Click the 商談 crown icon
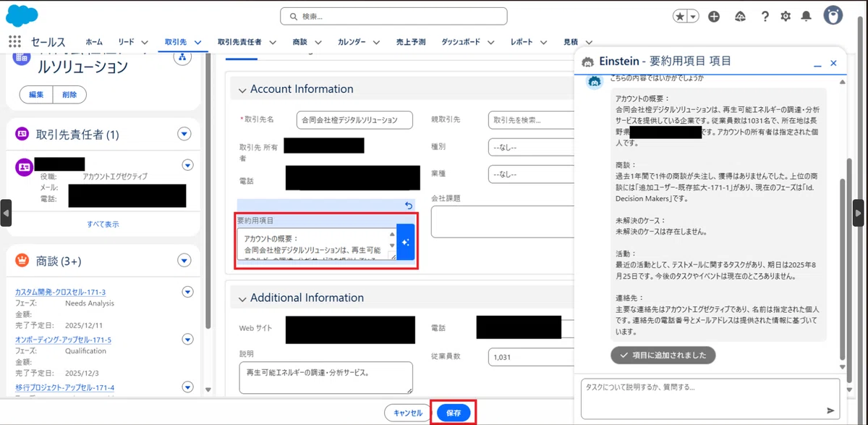 coord(22,260)
